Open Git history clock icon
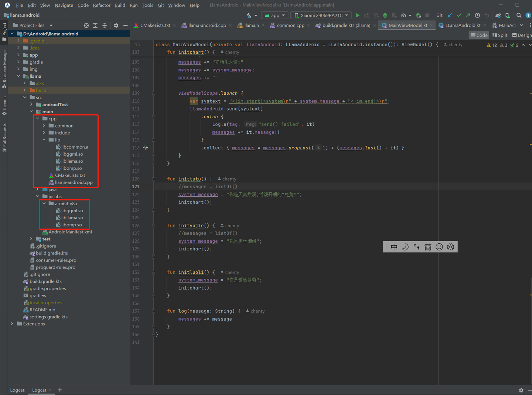 pyautogui.click(x=477, y=15)
